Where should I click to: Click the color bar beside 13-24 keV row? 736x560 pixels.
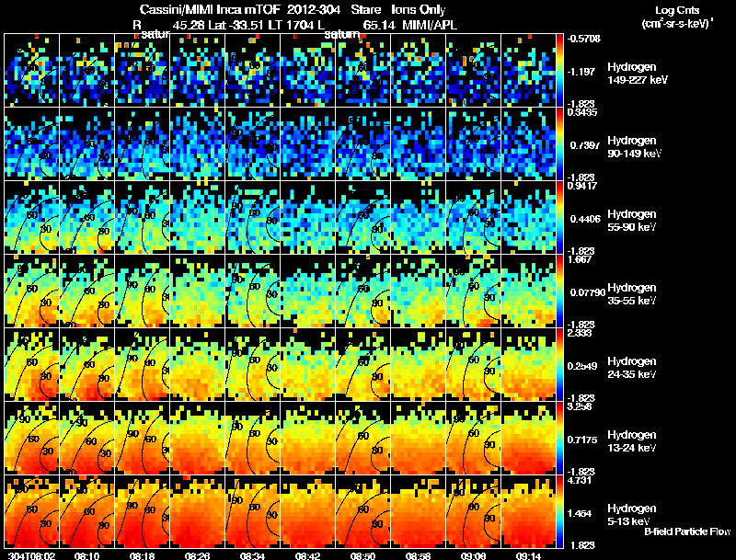click(x=559, y=439)
